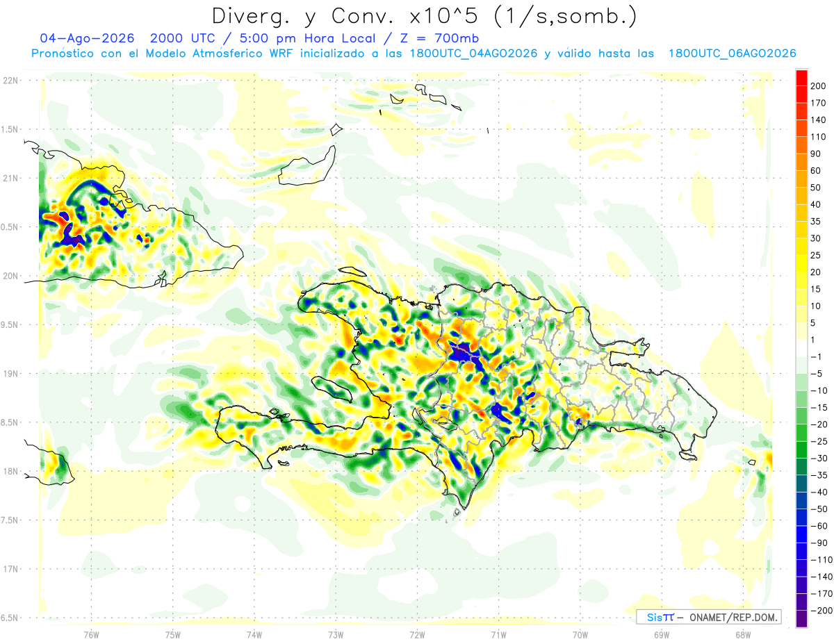Click the colorbar value '-15'
Viewport: 834px width, 644px height.
coord(818,407)
